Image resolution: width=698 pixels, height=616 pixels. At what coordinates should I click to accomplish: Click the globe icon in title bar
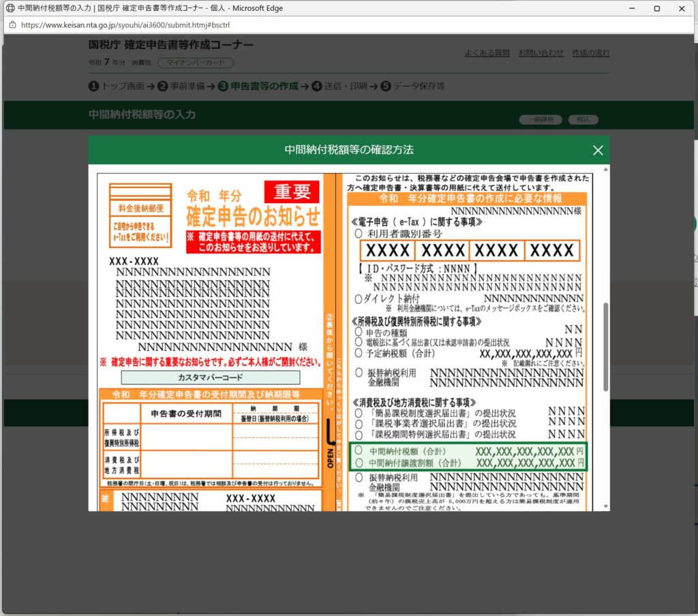pos(10,8)
